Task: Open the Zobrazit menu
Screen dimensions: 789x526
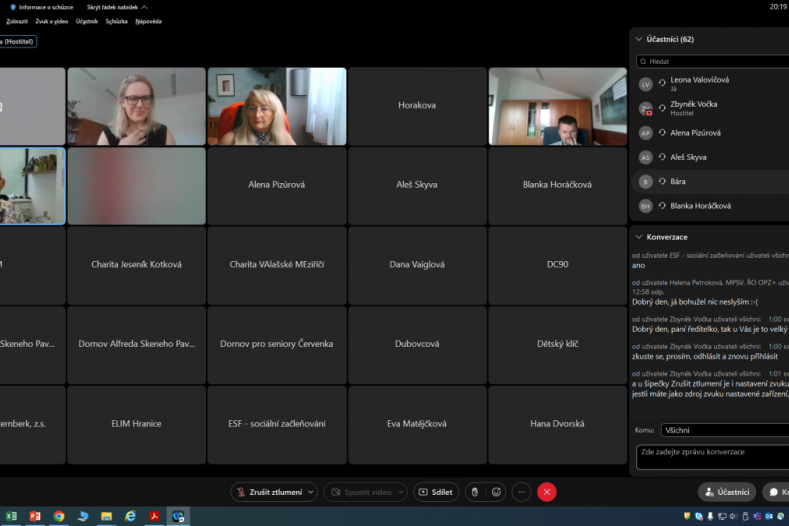Action: click(17, 21)
